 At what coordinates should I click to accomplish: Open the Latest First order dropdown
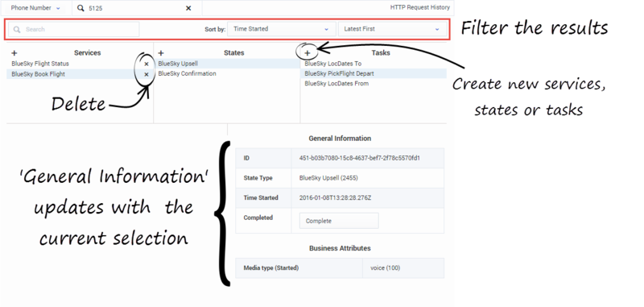(x=392, y=29)
